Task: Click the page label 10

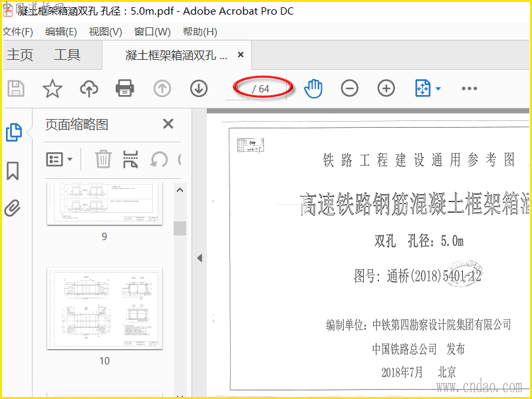Action: tap(104, 360)
